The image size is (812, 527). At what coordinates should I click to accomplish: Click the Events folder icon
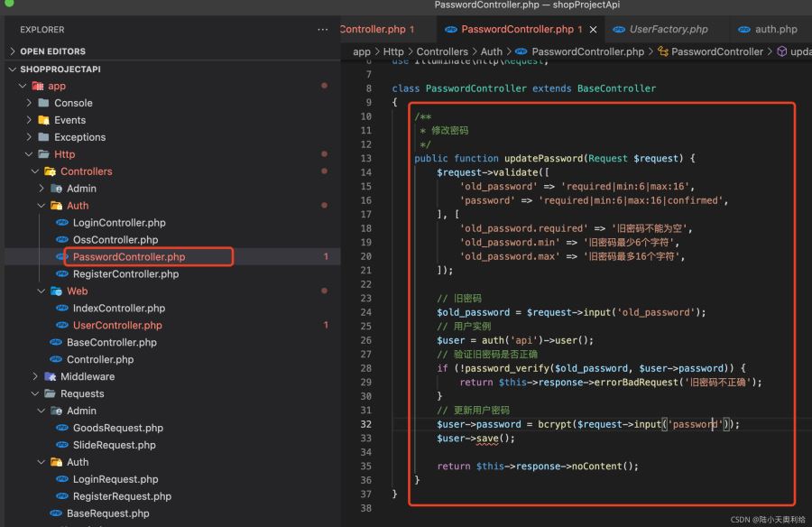pos(43,120)
